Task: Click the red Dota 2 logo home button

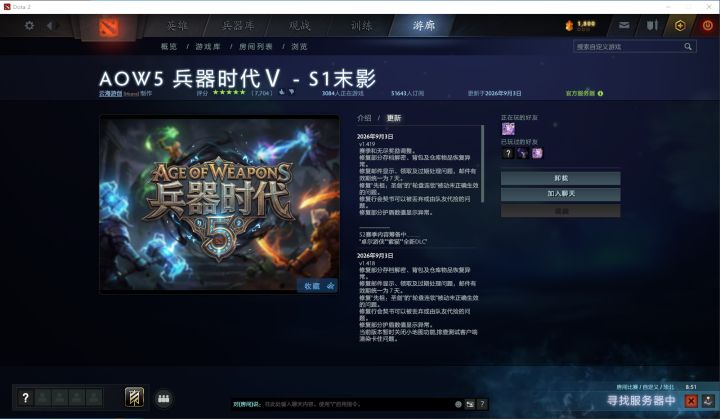Action: click(109, 28)
